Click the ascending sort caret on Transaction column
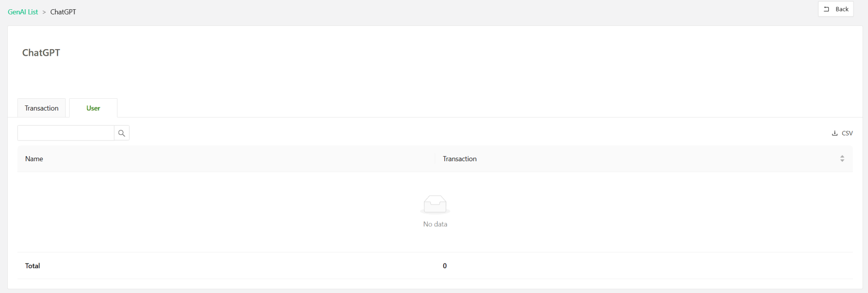The height and width of the screenshot is (293, 868). [x=842, y=156]
